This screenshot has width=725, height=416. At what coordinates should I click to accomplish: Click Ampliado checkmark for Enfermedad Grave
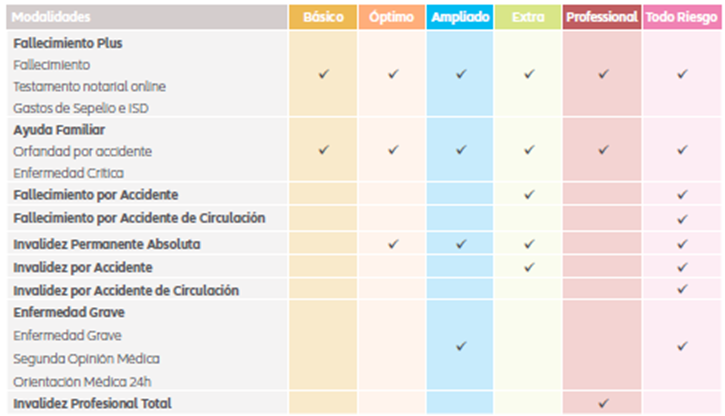(460, 346)
